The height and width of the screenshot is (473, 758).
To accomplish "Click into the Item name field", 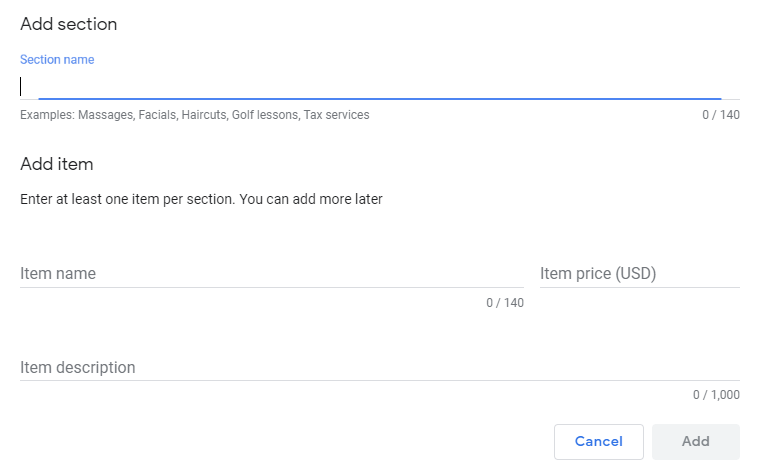I will 271,274.
